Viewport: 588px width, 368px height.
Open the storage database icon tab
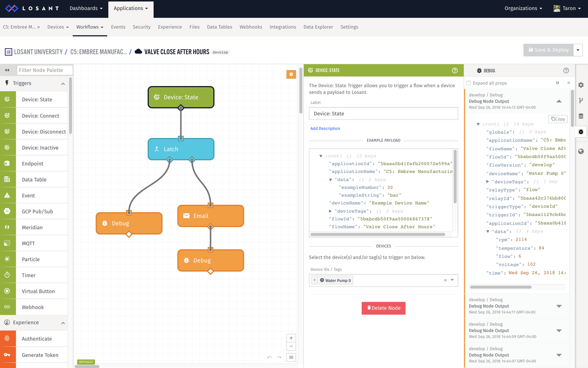(581, 116)
